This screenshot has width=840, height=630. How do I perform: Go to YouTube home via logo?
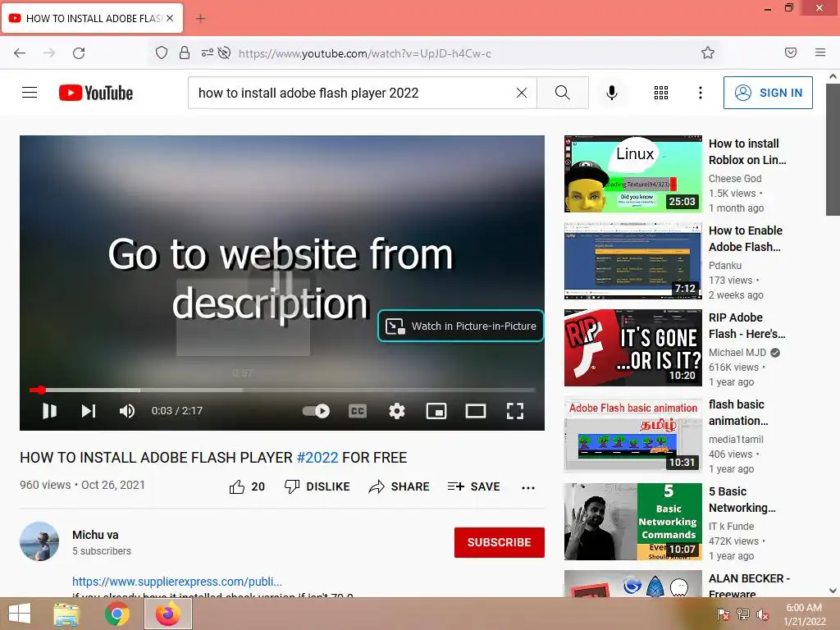(x=96, y=93)
